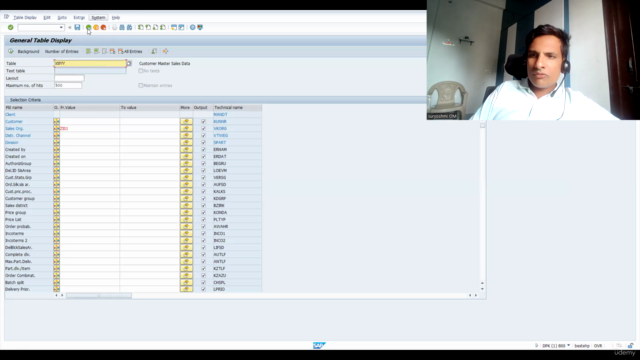Click the horizontal scrollbar thumb under the table
The width and height of the screenshot is (640, 360).
[99, 295]
